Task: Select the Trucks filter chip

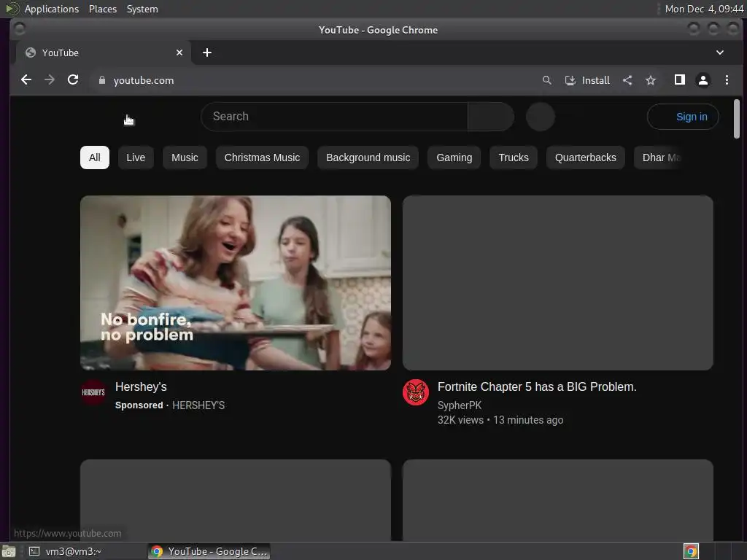Action: [514, 157]
